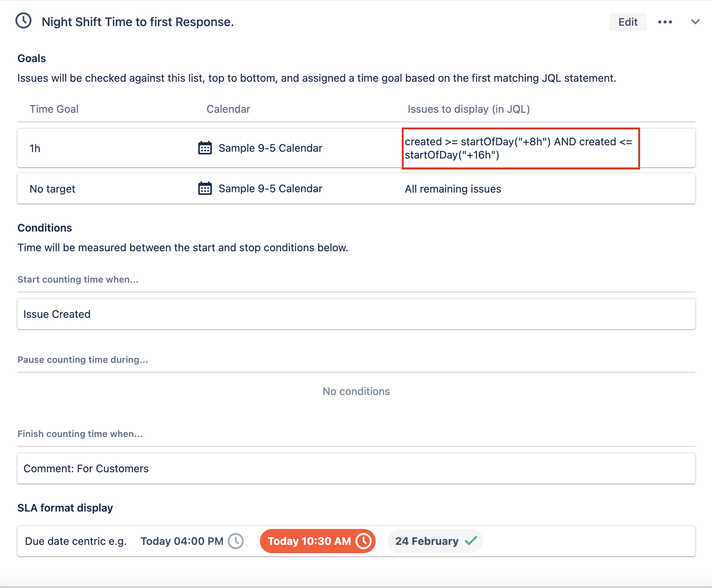Click the Pause counting time during label
The width and height of the screenshot is (712, 588).
pyautogui.click(x=83, y=359)
